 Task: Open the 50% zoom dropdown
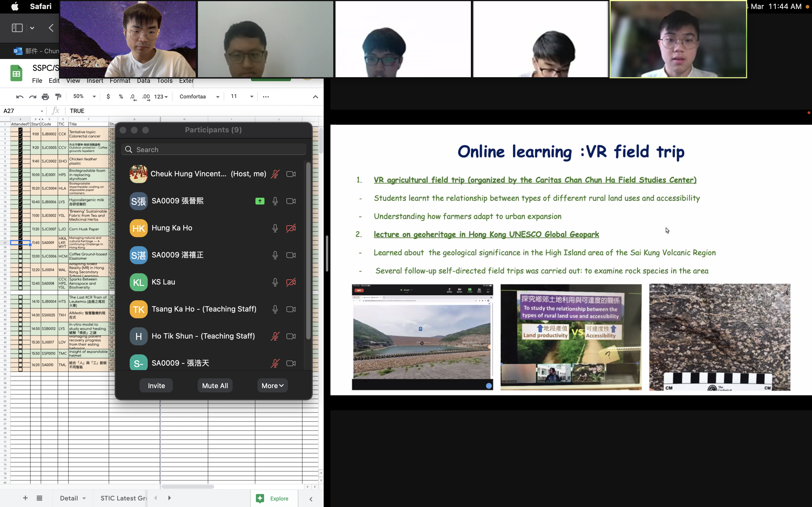(85, 97)
